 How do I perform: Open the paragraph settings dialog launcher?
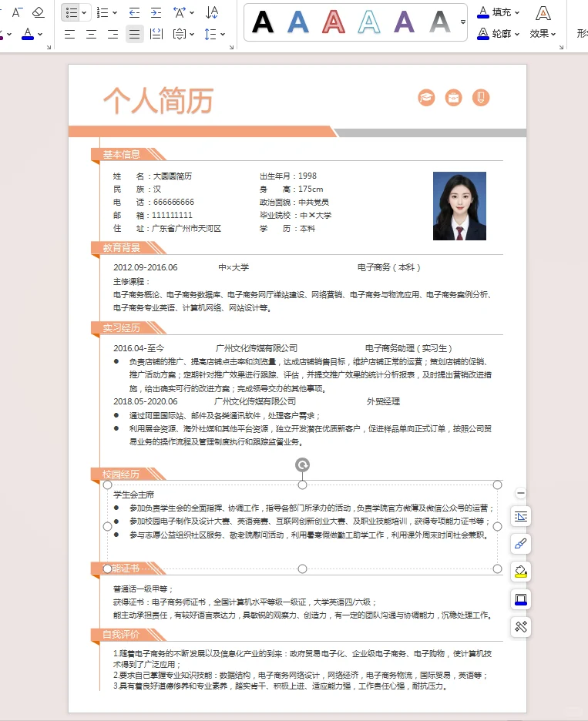pyautogui.click(x=231, y=47)
